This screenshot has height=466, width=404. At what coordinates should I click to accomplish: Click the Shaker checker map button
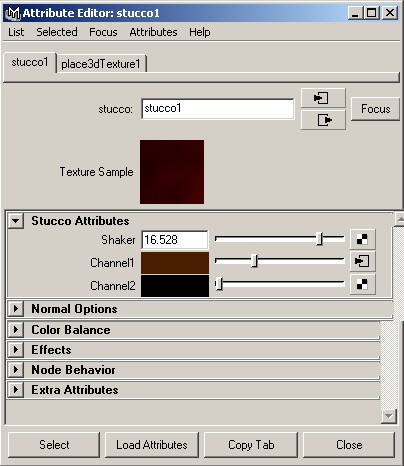click(362, 239)
